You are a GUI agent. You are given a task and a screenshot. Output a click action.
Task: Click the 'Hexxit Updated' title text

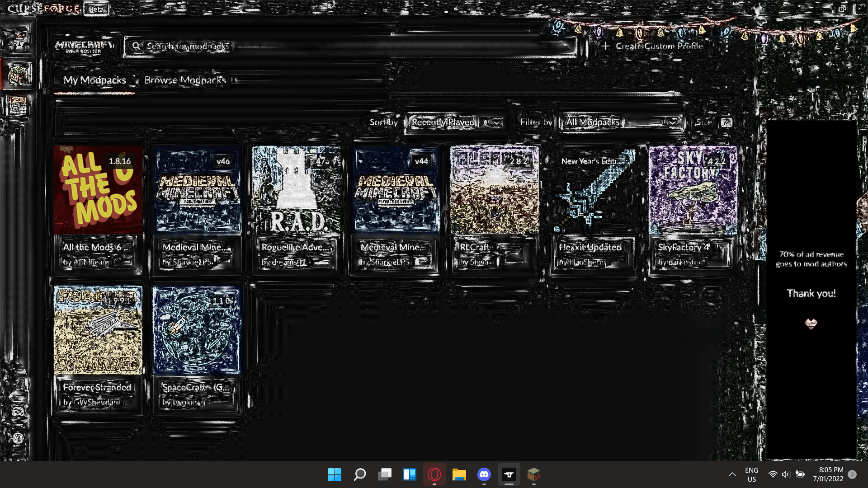tap(590, 247)
